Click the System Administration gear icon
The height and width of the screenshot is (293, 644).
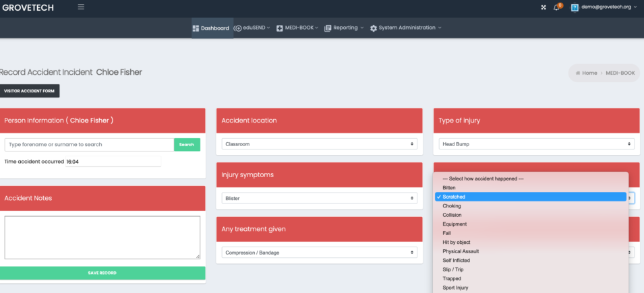374,28
